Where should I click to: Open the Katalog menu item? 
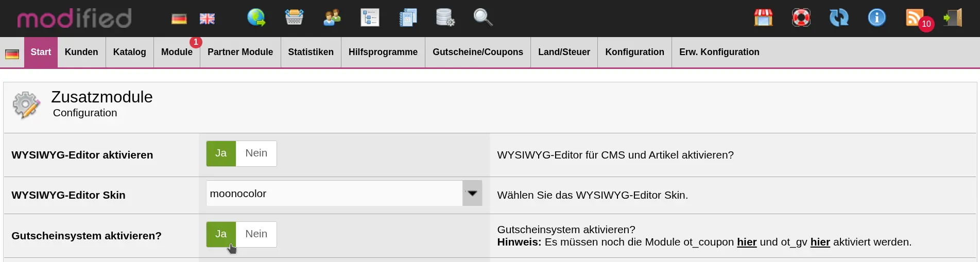click(129, 52)
